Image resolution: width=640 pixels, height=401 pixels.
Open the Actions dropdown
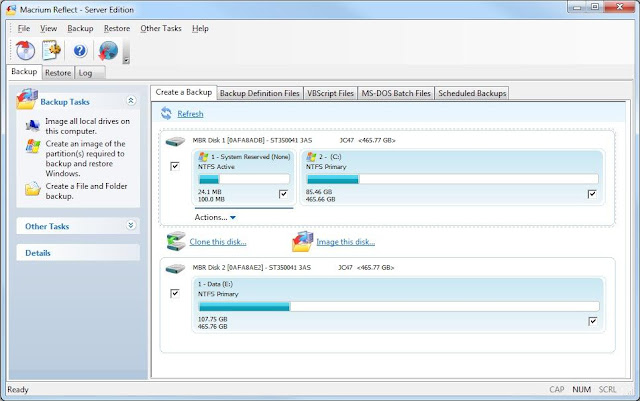[215, 217]
